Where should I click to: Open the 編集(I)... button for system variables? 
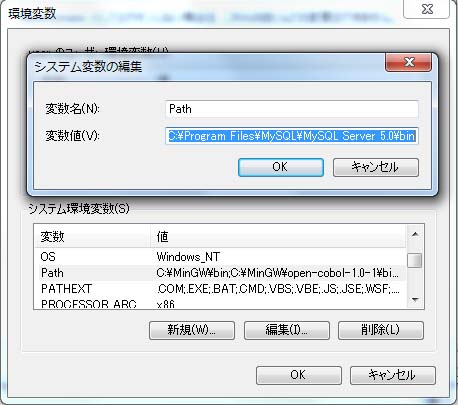[287, 330]
